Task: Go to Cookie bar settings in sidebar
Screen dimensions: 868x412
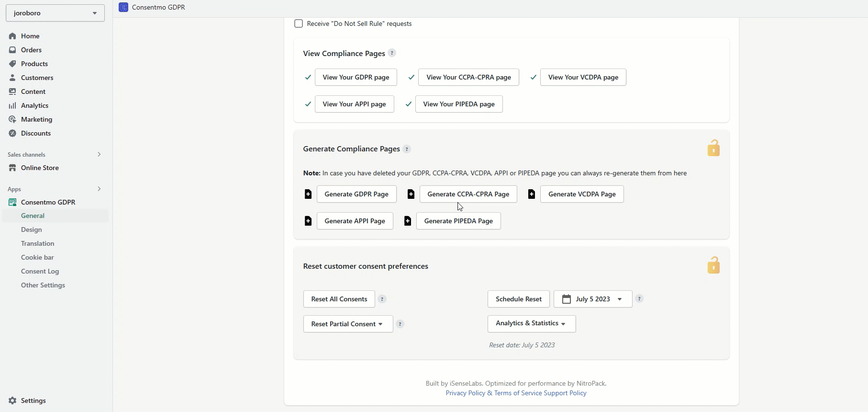Action: point(37,257)
